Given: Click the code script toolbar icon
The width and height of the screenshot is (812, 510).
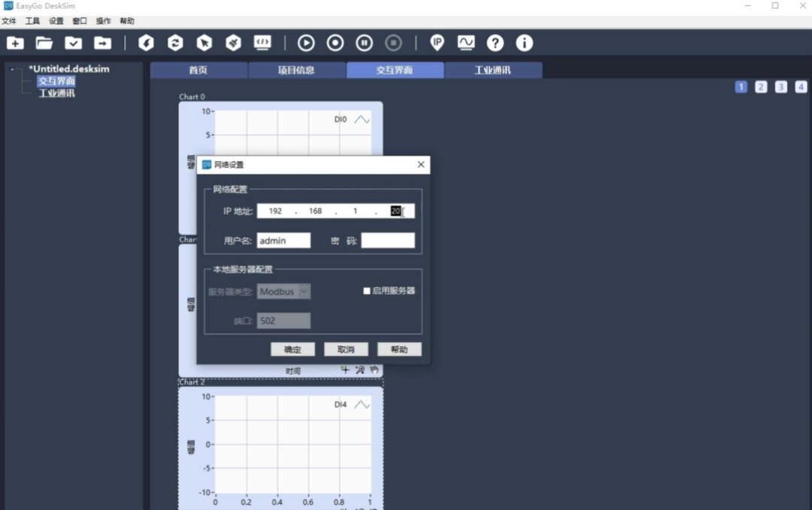Looking at the screenshot, I should (262, 43).
